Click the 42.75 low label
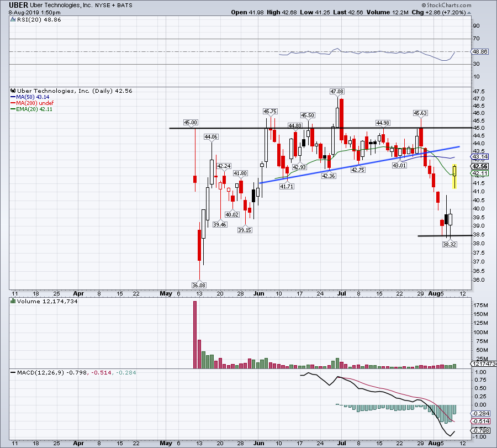This screenshot has width=497, height=448. (x=358, y=170)
